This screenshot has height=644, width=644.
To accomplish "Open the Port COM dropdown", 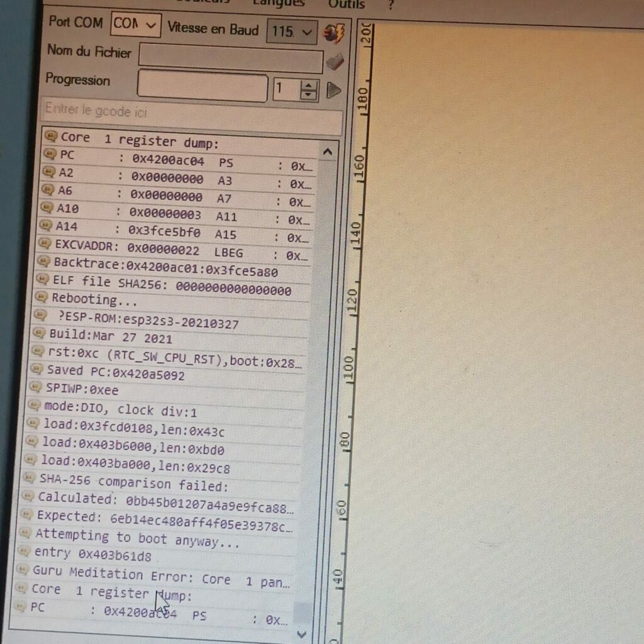I will point(135,25).
